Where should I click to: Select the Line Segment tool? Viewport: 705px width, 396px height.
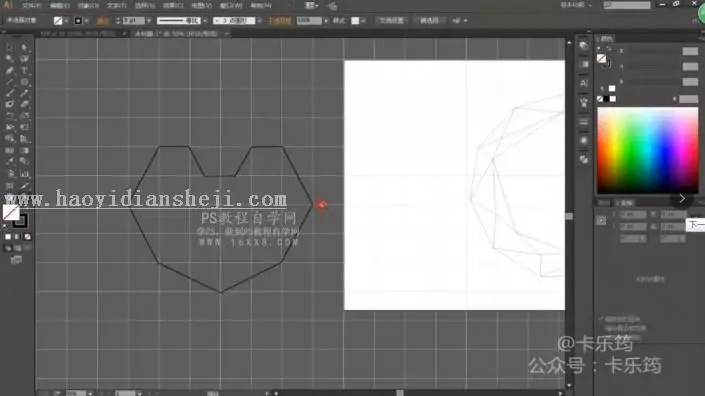(x=9, y=81)
